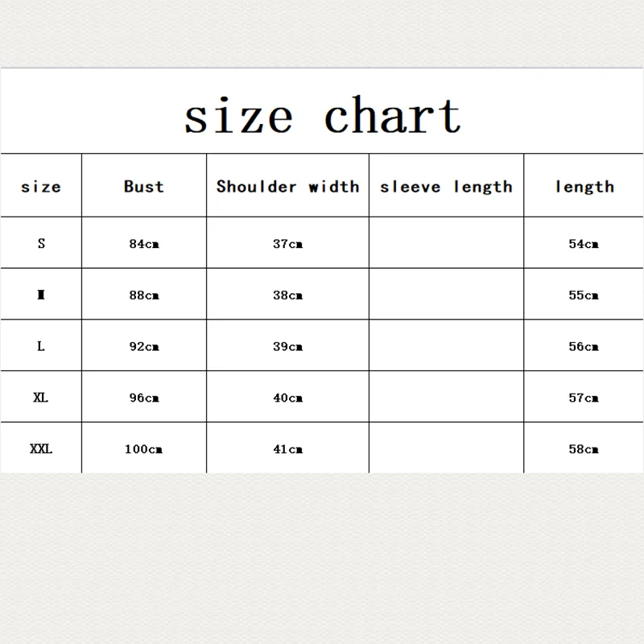Viewport: 644px width, 644px height.
Task: Select the 39cm shoulder width cell
Action: click(x=288, y=346)
